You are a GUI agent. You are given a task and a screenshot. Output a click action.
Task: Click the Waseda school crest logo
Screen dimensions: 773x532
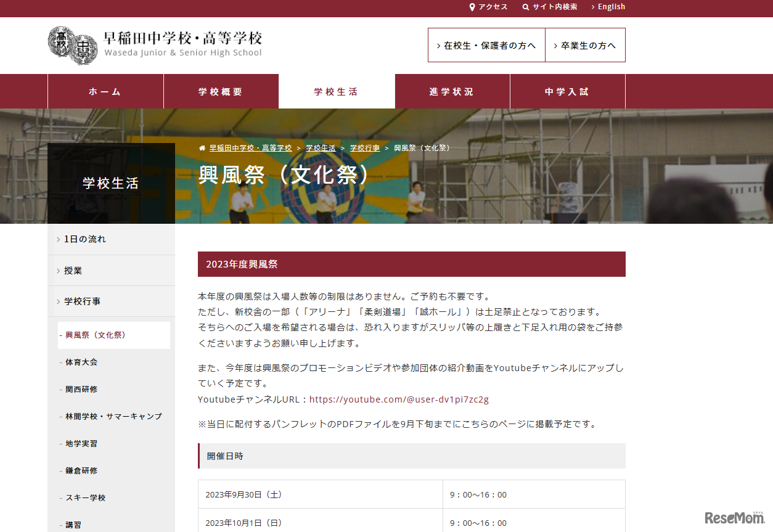pyautogui.click(x=72, y=44)
